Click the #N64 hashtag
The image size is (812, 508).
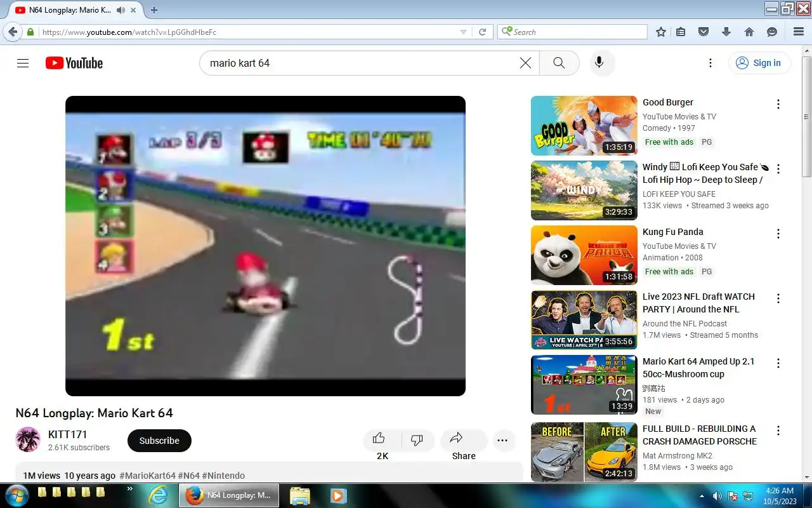click(x=188, y=476)
